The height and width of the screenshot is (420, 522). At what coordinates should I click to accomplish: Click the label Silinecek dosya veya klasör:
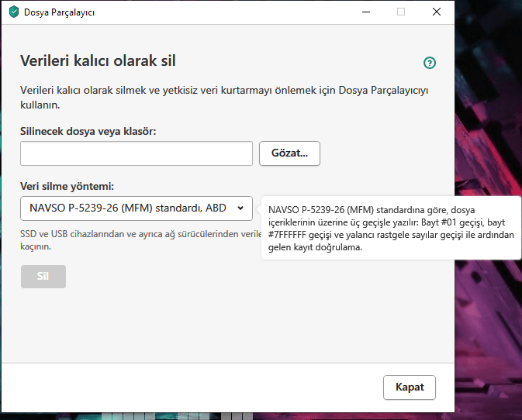click(88, 132)
